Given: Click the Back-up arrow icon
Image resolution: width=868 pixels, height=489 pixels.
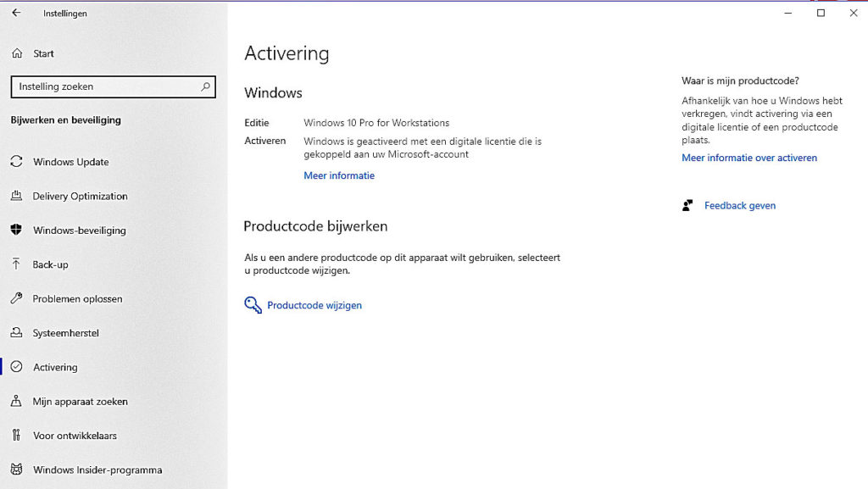Looking at the screenshot, I should [x=17, y=264].
